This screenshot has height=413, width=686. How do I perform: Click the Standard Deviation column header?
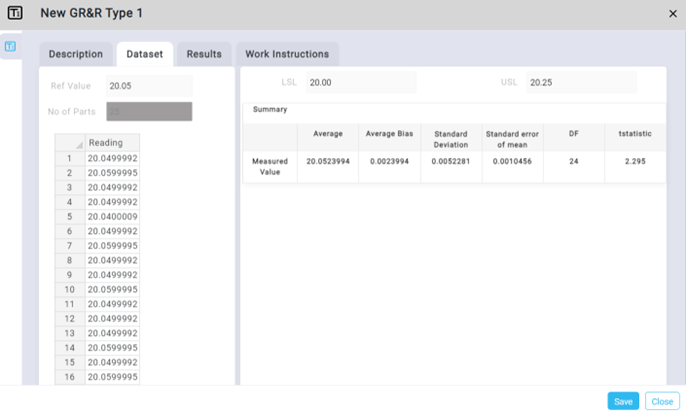point(451,138)
